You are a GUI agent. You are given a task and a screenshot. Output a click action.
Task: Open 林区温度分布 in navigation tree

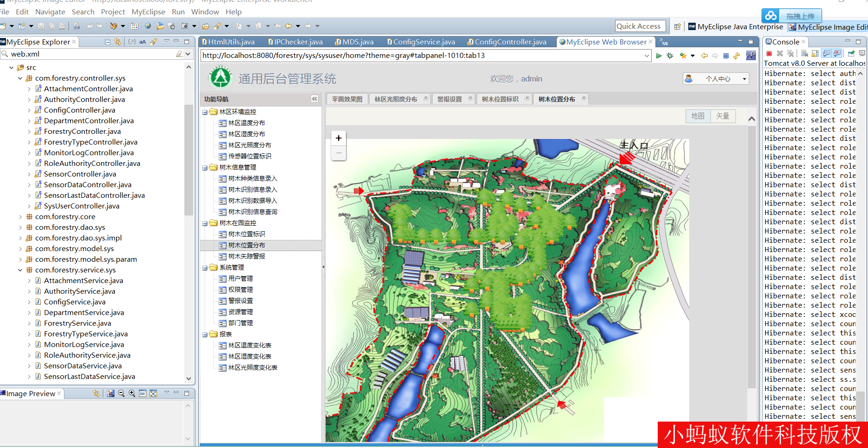pyautogui.click(x=246, y=123)
